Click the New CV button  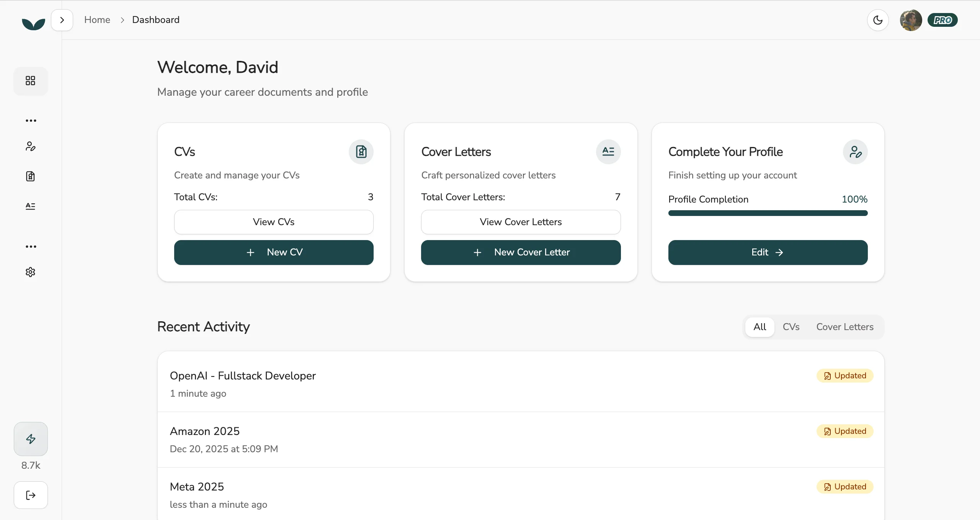pyautogui.click(x=274, y=252)
